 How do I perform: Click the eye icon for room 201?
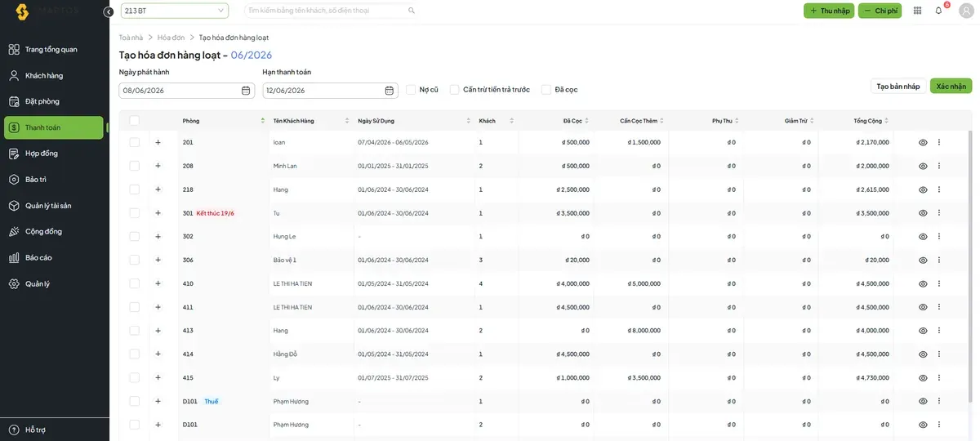tap(923, 142)
